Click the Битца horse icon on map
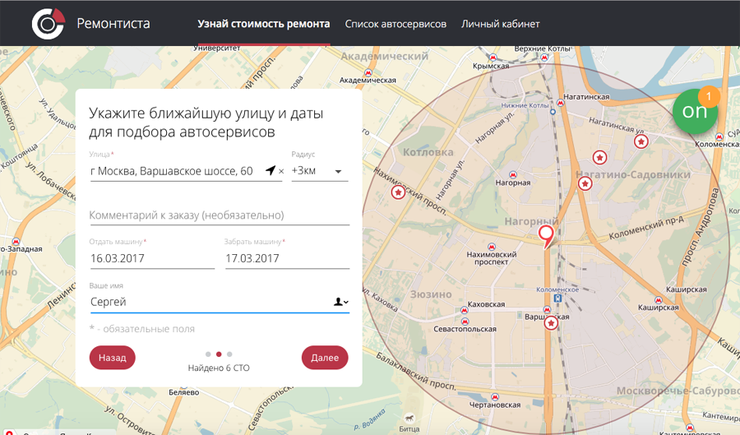This screenshot has height=435, width=740. click(409, 418)
